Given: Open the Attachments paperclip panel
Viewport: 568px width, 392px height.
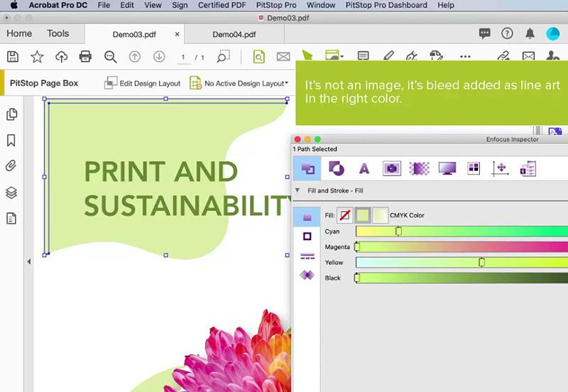Looking at the screenshot, I should [11, 166].
